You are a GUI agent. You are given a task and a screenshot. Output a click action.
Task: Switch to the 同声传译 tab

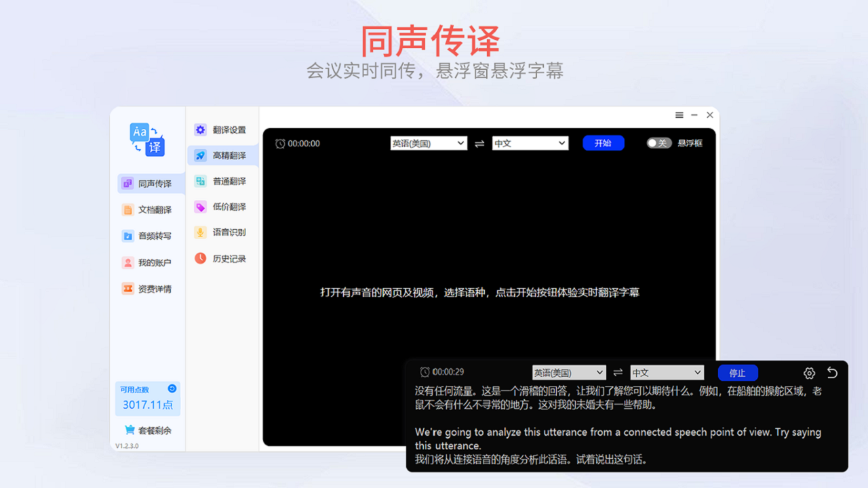pos(149,183)
